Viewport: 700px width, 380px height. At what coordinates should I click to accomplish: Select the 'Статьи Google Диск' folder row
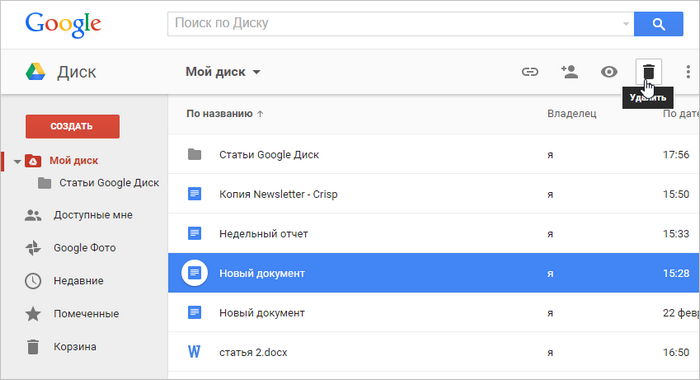click(x=434, y=155)
